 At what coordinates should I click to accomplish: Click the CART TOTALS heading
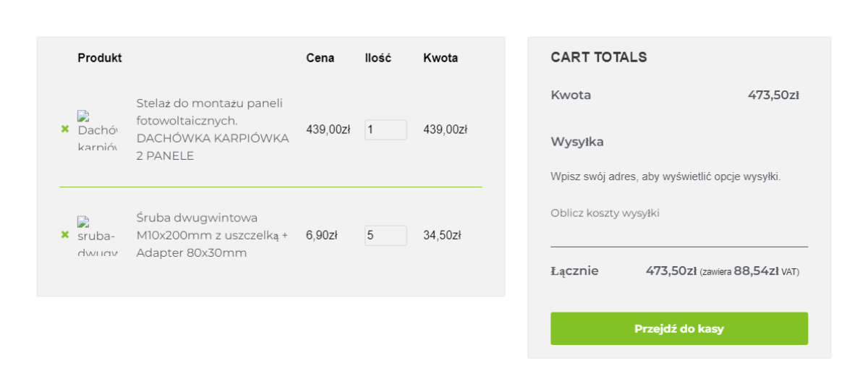click(x=599, y=57)
